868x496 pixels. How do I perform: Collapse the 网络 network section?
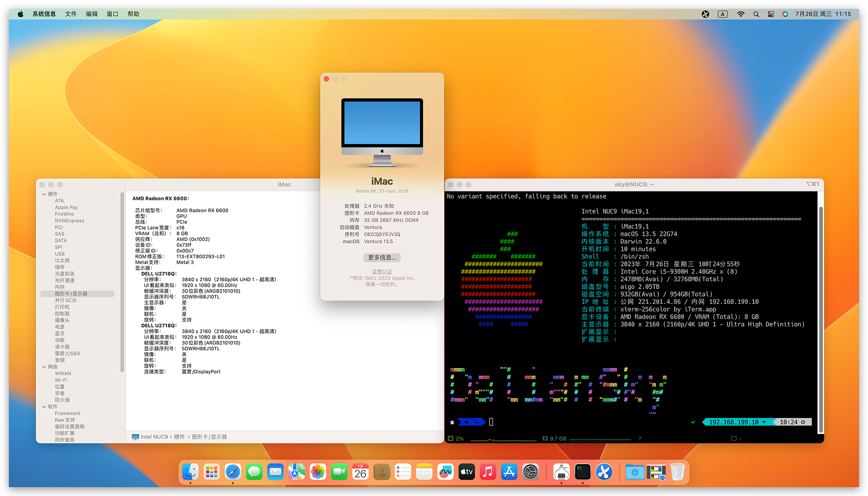pyautogui.click(x=44, y=367)
